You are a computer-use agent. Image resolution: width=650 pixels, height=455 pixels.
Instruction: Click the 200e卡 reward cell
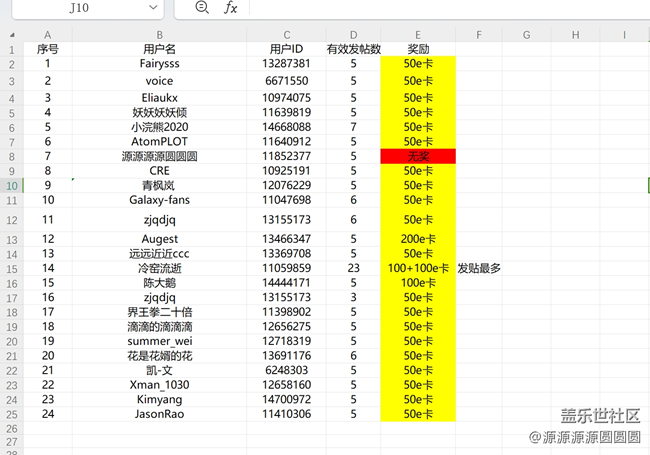[x=418, y=239]
